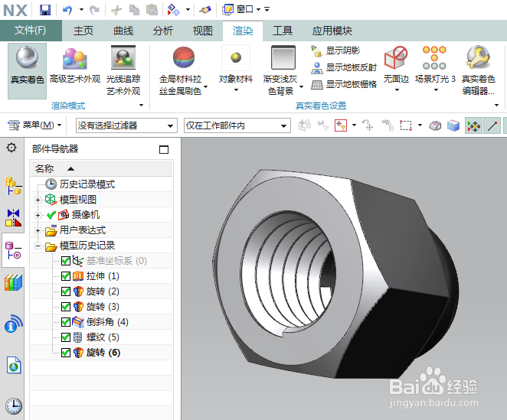Open 菜单(M) button
The width and height of the screenshot is (507, 420).
[x=34, y=125]
